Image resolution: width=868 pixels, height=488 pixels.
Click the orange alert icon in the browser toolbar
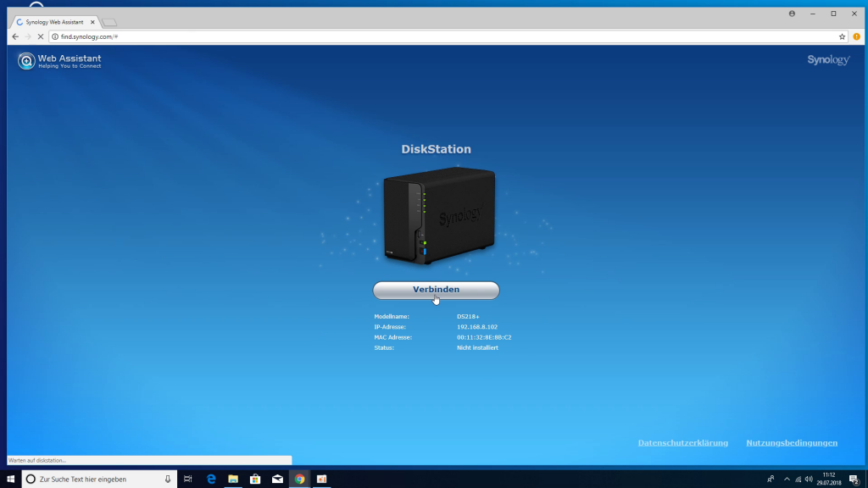pos(857,36)
